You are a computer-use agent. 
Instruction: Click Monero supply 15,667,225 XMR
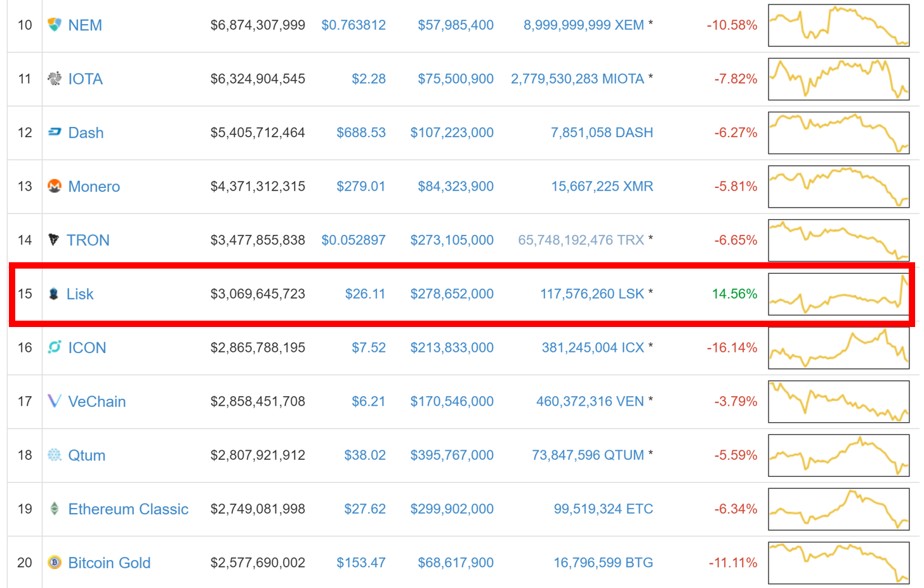[602, 186]
